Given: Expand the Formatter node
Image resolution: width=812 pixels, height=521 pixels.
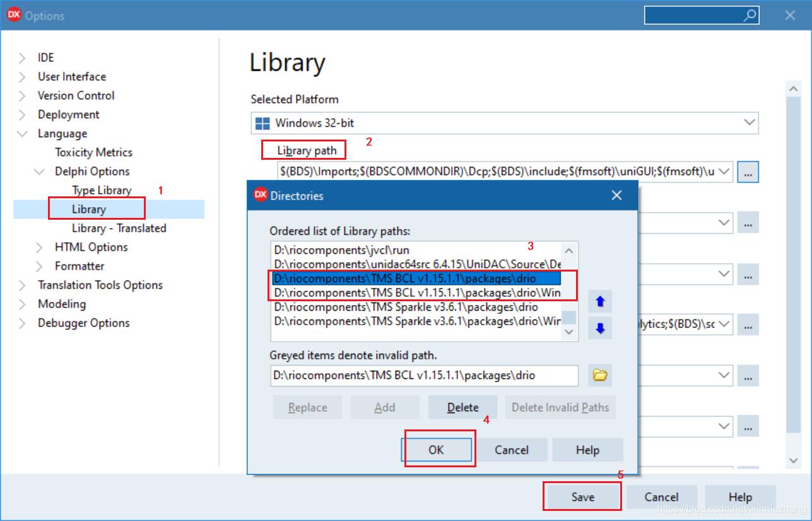Looking at the screenshot, I should (x=40, y=266).
